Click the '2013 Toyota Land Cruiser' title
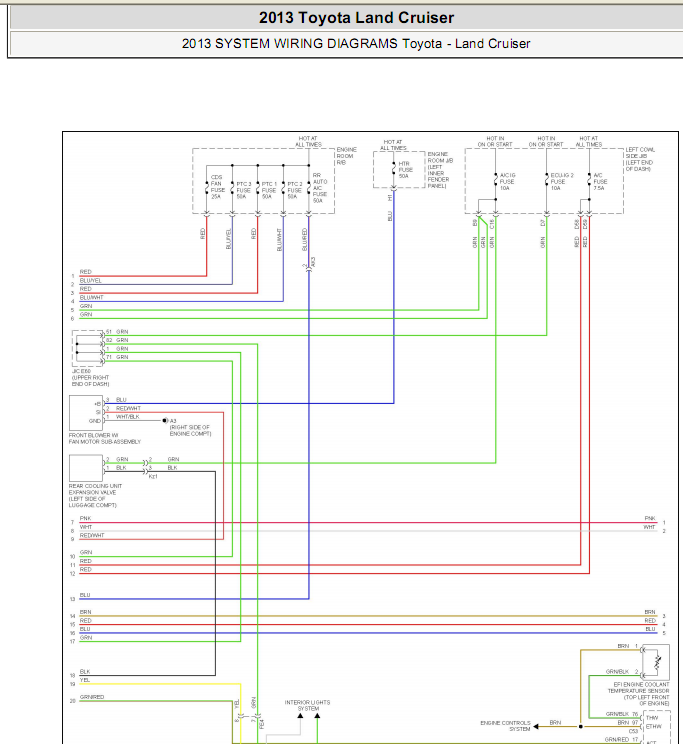683x744 pixels. [356, 18]
